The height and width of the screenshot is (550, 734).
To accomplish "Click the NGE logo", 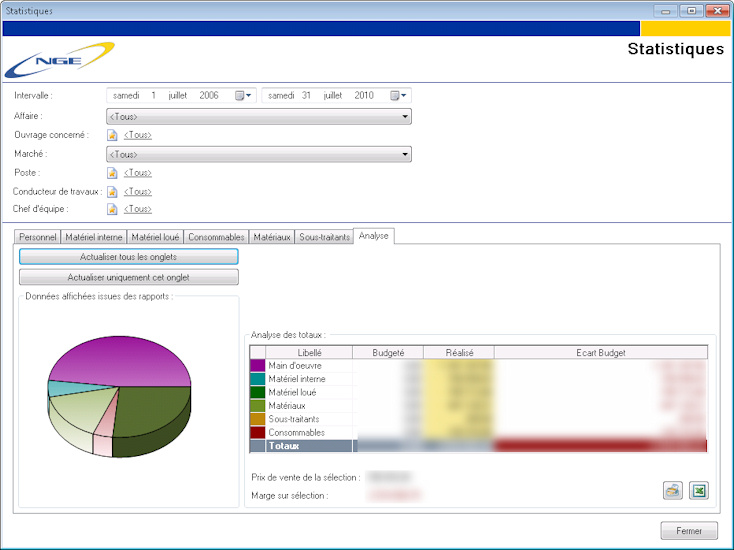I will coord(58,60).
